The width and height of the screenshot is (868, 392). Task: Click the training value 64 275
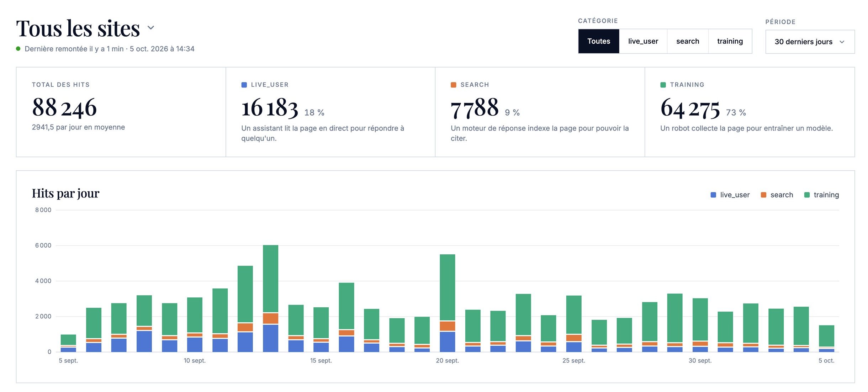coord(690,108)
